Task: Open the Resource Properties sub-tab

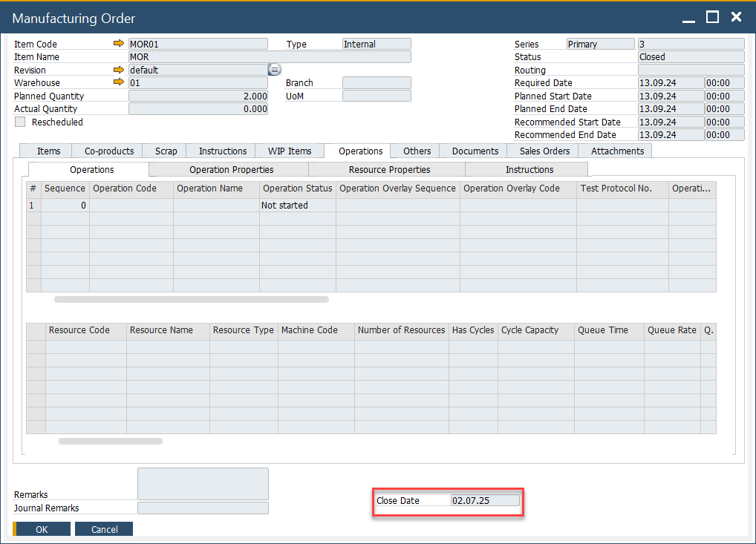Action: coord(389,169)
